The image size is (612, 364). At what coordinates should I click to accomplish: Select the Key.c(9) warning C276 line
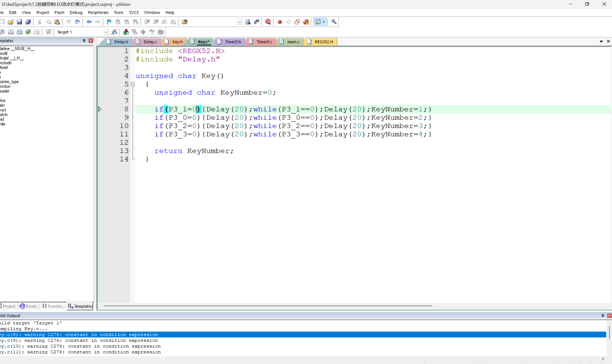point(79,341)
